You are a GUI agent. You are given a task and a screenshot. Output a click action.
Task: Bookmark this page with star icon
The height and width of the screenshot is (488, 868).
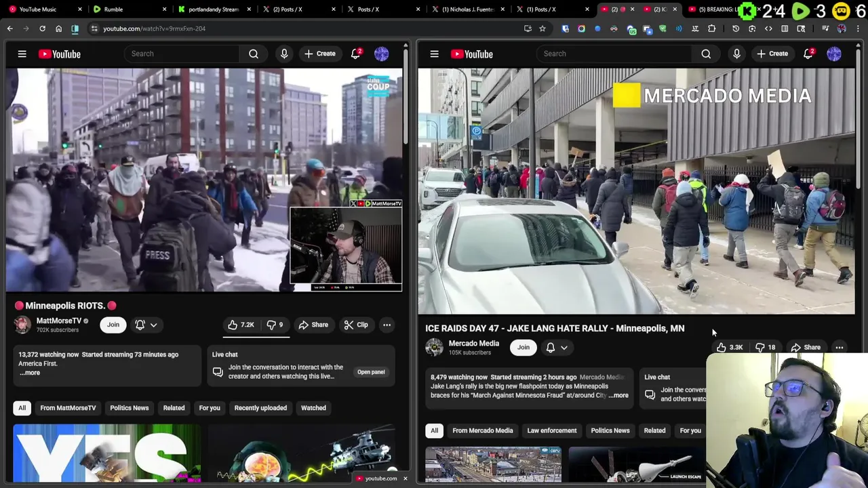542,28
